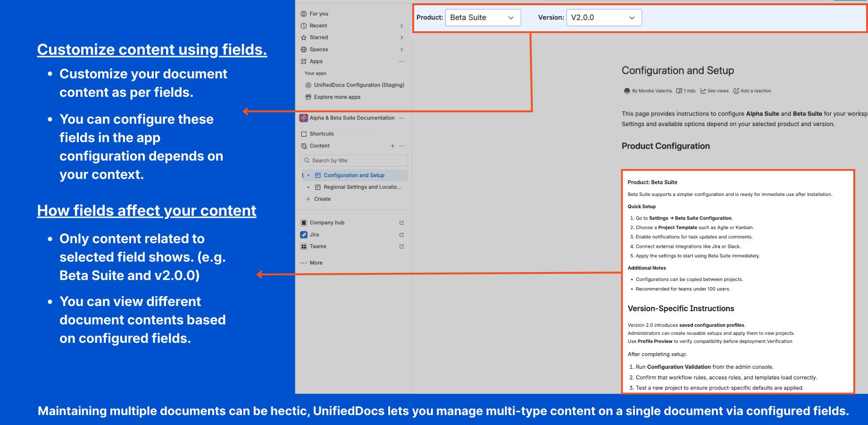Click the "Product: Beta Suite" text
868x425 pixels.
(652, 182)
